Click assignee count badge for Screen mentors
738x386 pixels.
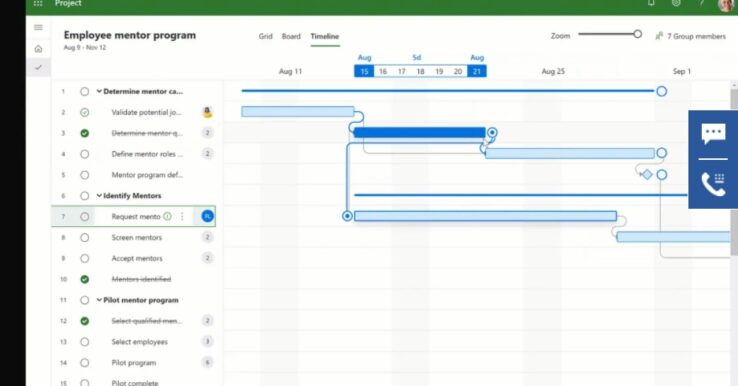tap(207, 237)
